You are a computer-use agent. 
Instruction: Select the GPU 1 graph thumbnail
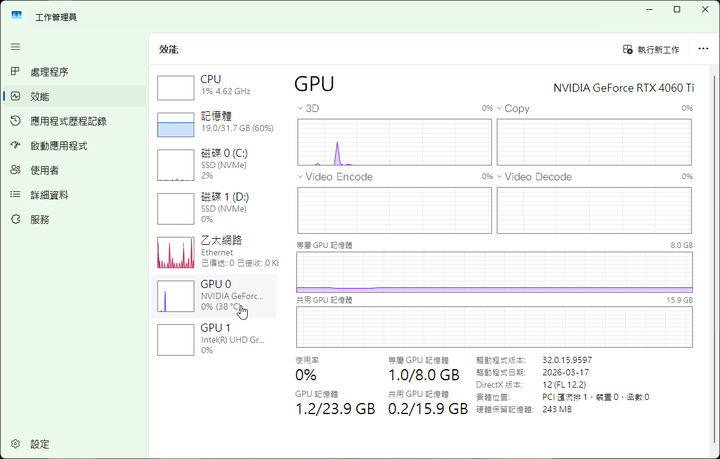click(175, 340)
